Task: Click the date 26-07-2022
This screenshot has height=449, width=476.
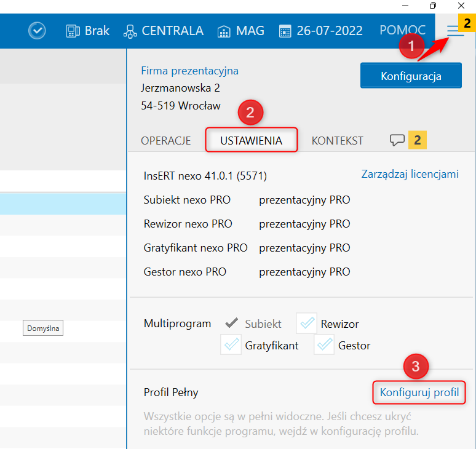Action: 330,31
